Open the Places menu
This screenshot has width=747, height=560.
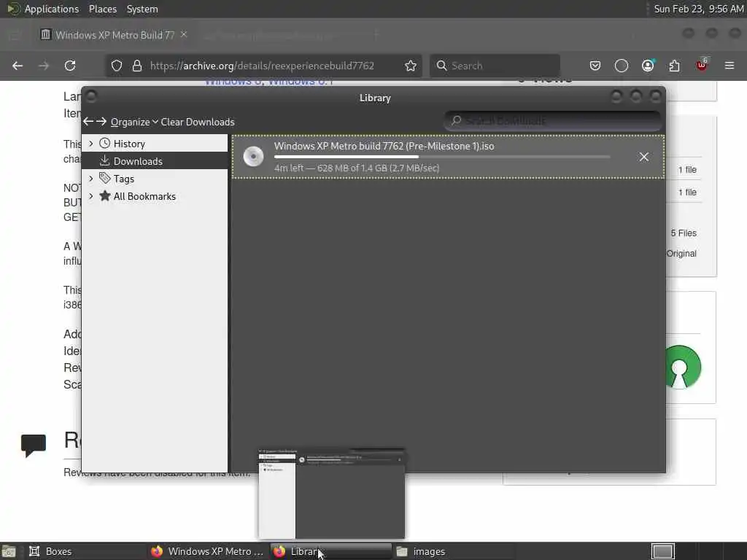pyautogui.click(x=102, y=9)
